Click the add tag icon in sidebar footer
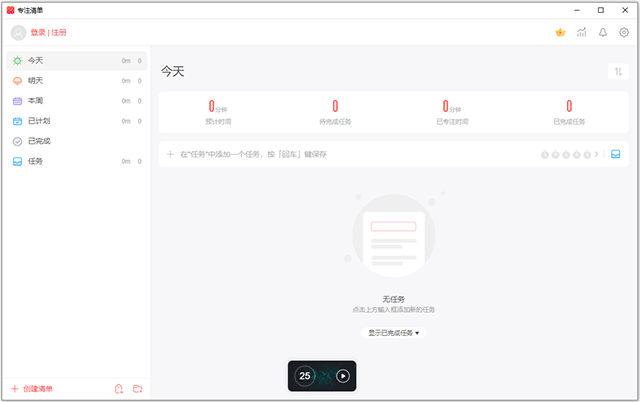Image resolution: width=640 pixels, height=402 pixels. tap(119, 389)
